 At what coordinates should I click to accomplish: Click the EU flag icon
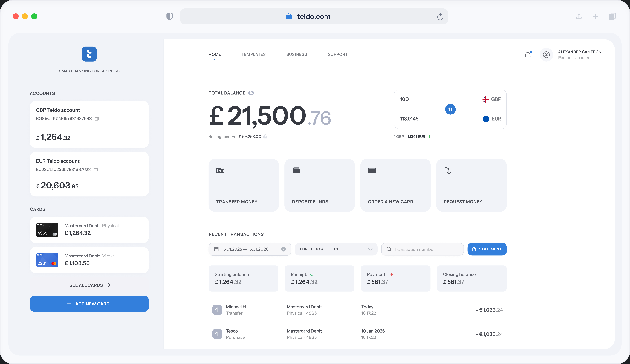(486, 119)
